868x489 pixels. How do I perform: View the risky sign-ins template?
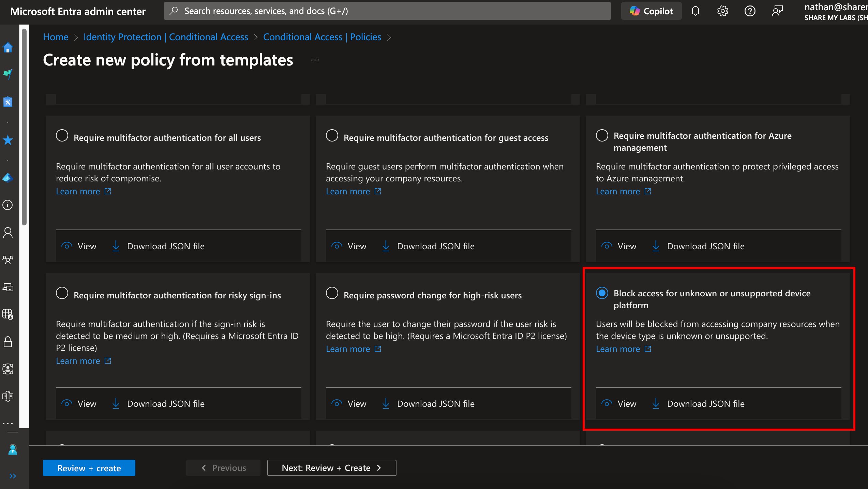tap(79, 404)
